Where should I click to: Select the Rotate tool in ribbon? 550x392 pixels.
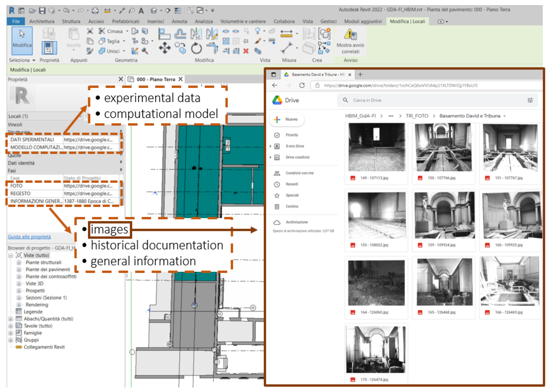(196, 48)
